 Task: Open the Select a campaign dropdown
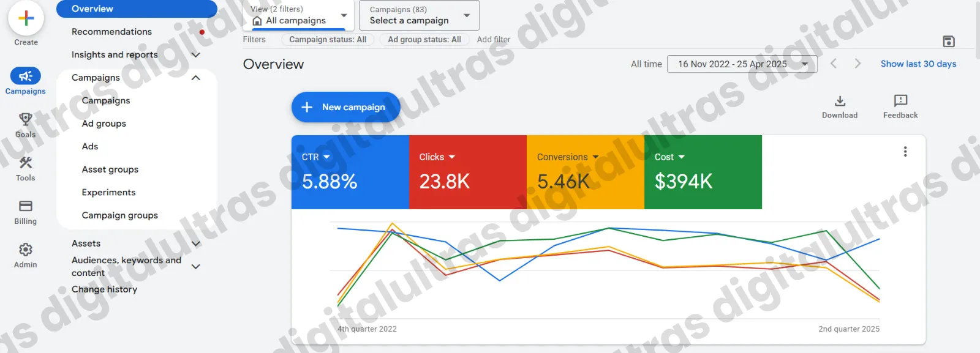click(419, 15)
